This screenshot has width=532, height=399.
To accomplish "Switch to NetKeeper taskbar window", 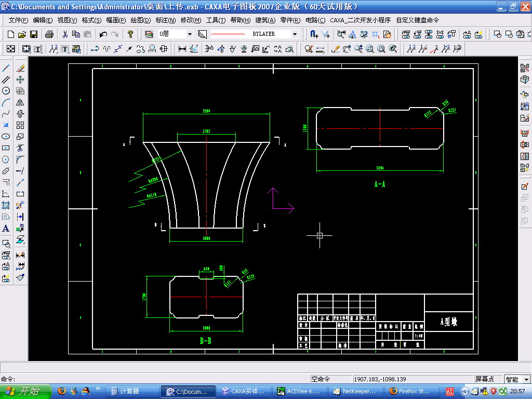I will pos(355,391).
